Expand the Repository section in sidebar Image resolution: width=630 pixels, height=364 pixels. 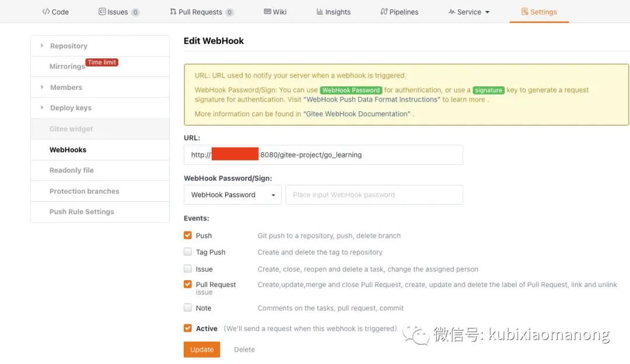(x=68, y=45)
